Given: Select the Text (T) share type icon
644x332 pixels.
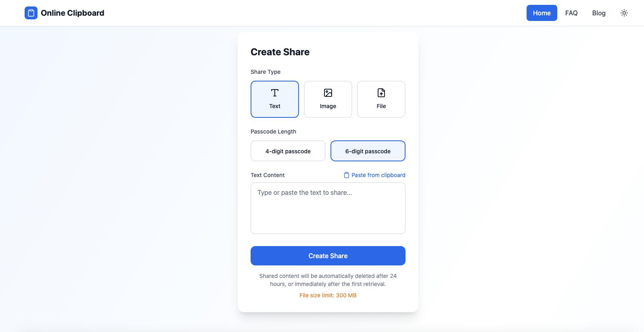Looking at the screenshot, I should click(275, 93).
